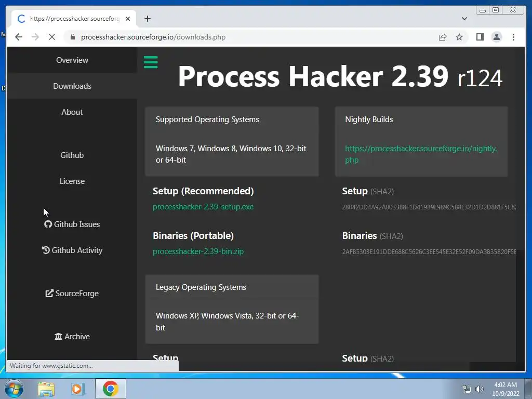Click the 'Setup (Recommended)' heading

point(203,191)
